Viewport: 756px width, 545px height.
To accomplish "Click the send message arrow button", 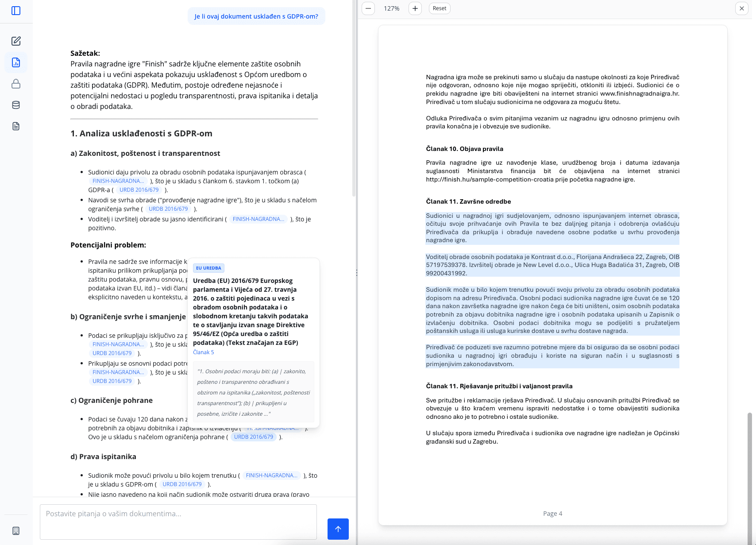I will tap(338, 529).
